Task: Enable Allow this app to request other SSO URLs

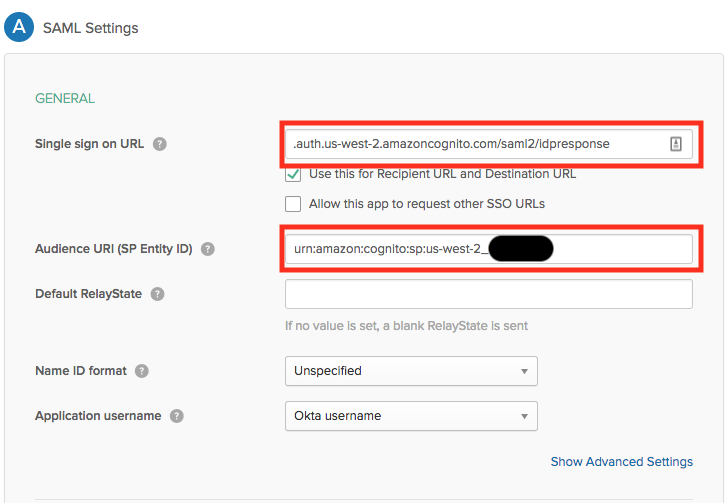Action: [x=293, y=204]
